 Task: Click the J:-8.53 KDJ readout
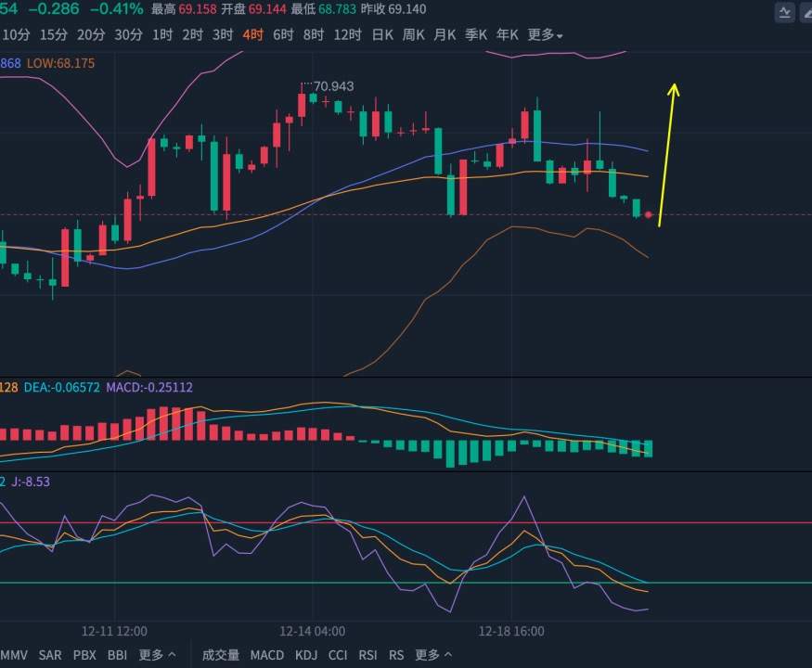pyautogui.click(x=31, y=482)
